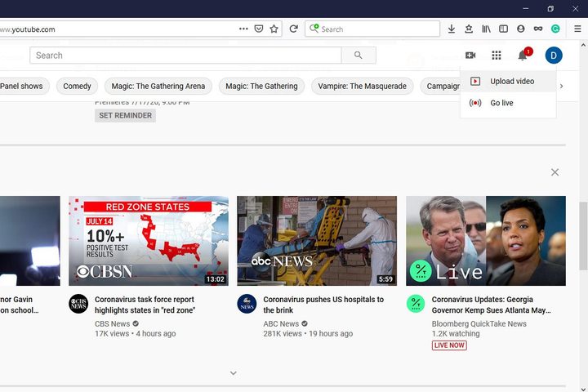Click the Bloomberg QuickTake channel avatar

[416, 304]
